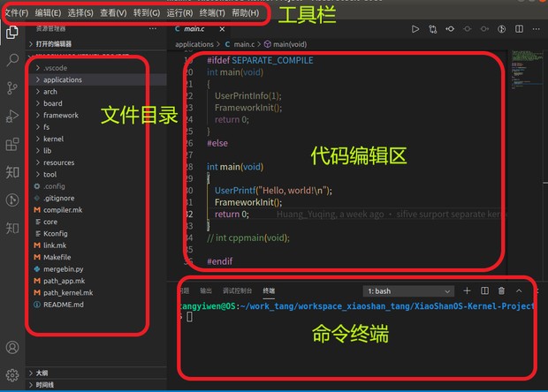
Task: Open the Accounts icon in activity bar
Action: point(12,348)
